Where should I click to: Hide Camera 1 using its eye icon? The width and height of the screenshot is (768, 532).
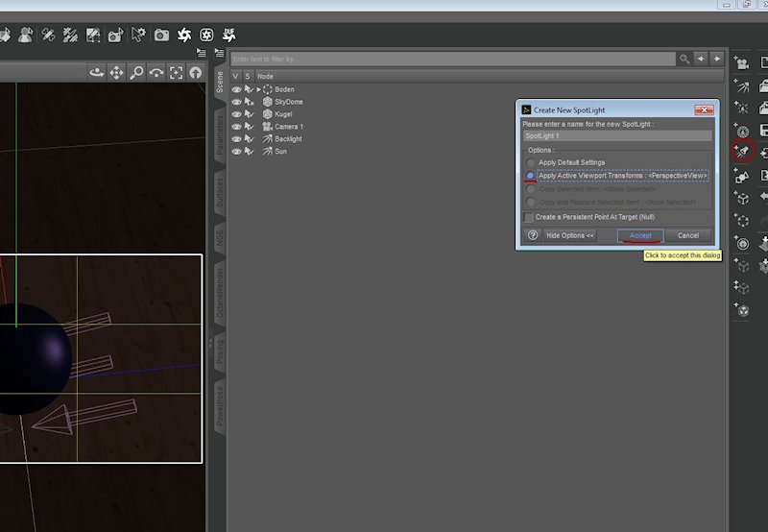[x=236, y=127]
